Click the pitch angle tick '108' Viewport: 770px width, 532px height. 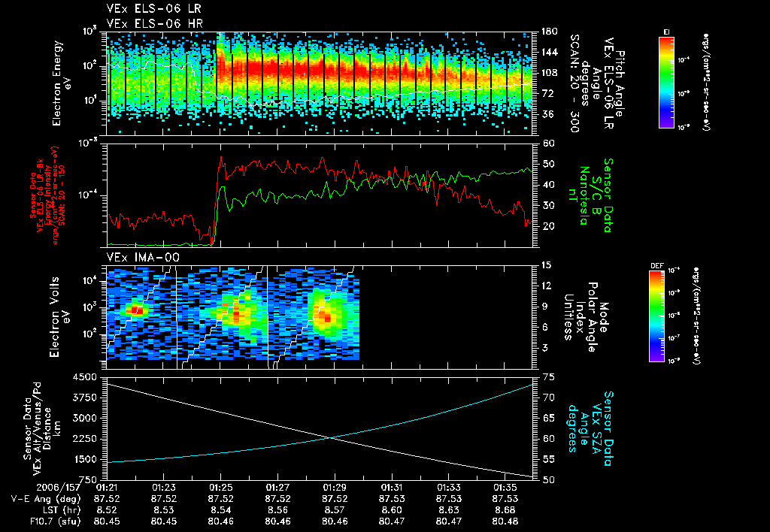[549, 73]
